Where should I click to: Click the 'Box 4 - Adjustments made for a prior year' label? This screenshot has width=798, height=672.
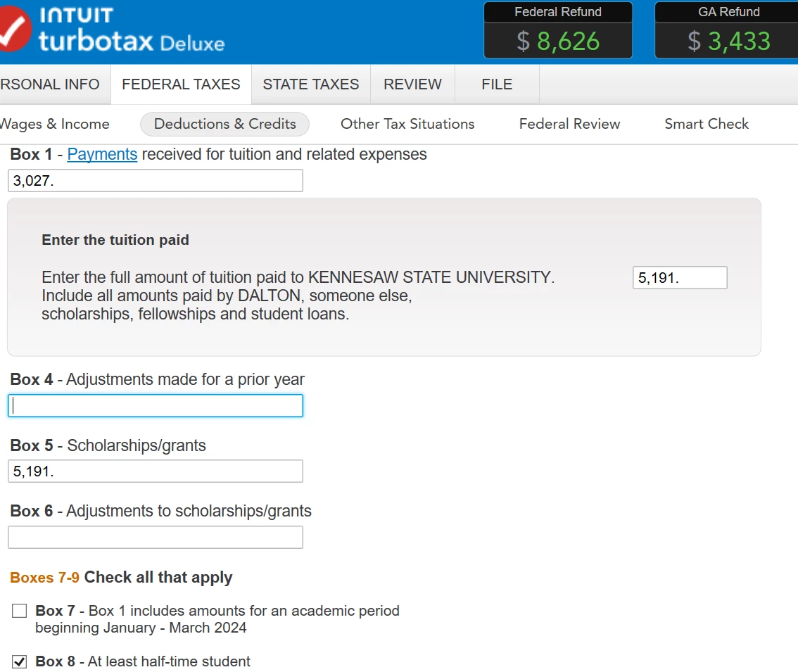click(x=157, y=379)
